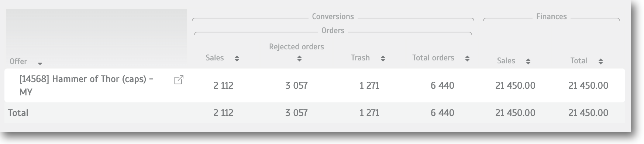644x144 pixels.
Task: Click sort arrows under Rejected orders
Action: 299,59
